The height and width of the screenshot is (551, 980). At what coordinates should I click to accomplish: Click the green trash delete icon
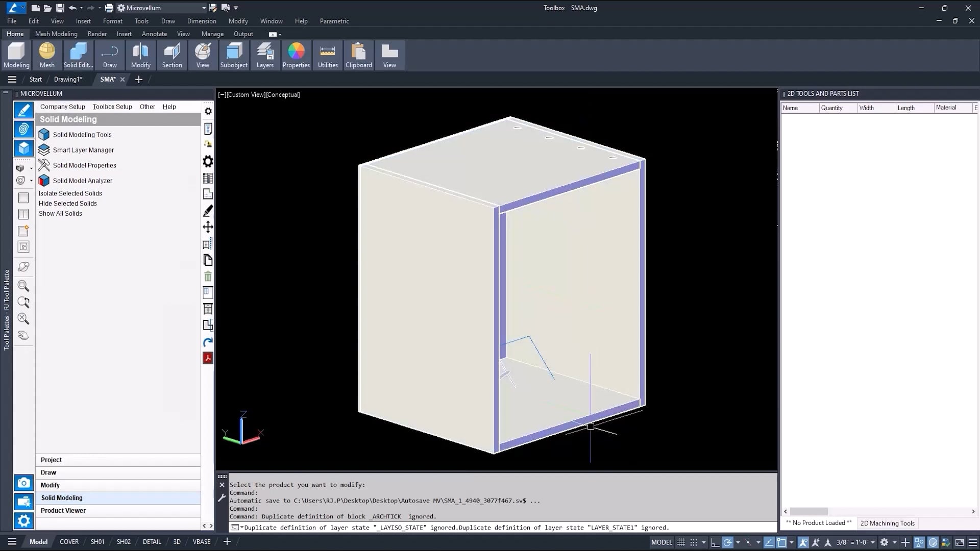(208, 277)
